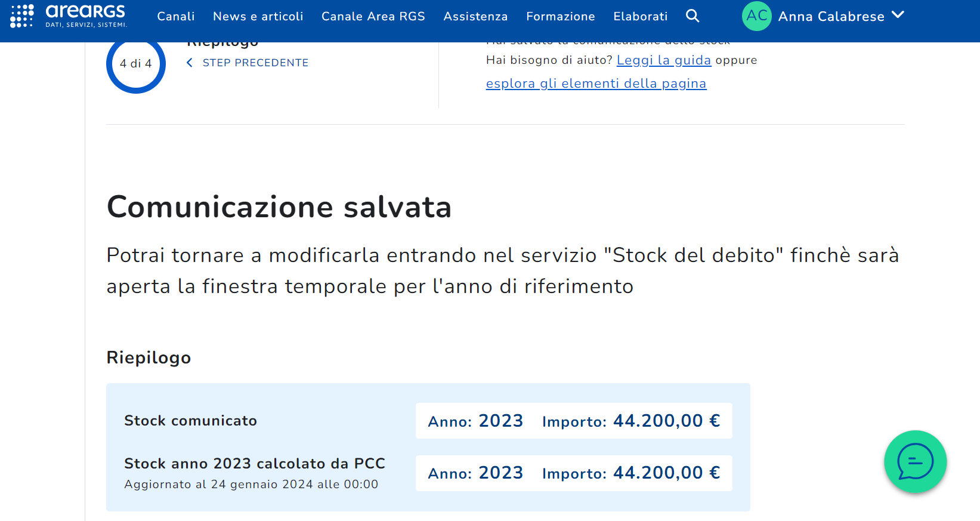Viewport: 980px width, 521px height.
Task: Open the Leggi la guida link
Action: [664, 60]
